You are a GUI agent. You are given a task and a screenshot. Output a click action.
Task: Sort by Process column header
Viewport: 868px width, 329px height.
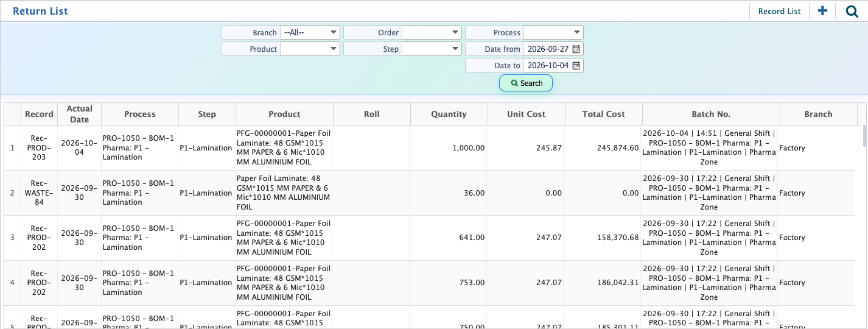pos(140,114)
